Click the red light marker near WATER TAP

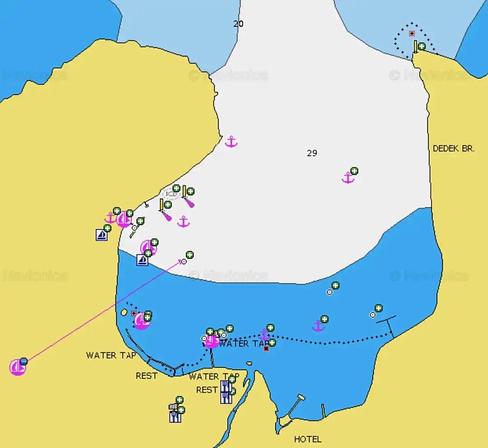click(266, 349)
